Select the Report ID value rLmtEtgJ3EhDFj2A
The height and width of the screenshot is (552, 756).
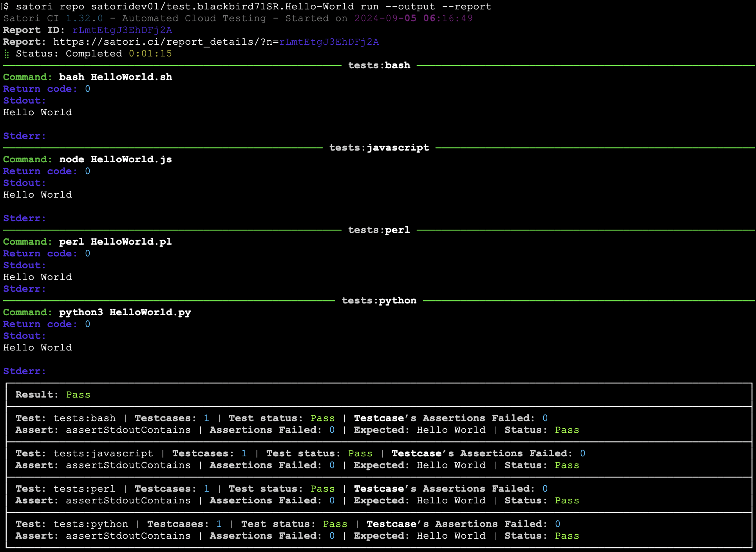point(122,30)
